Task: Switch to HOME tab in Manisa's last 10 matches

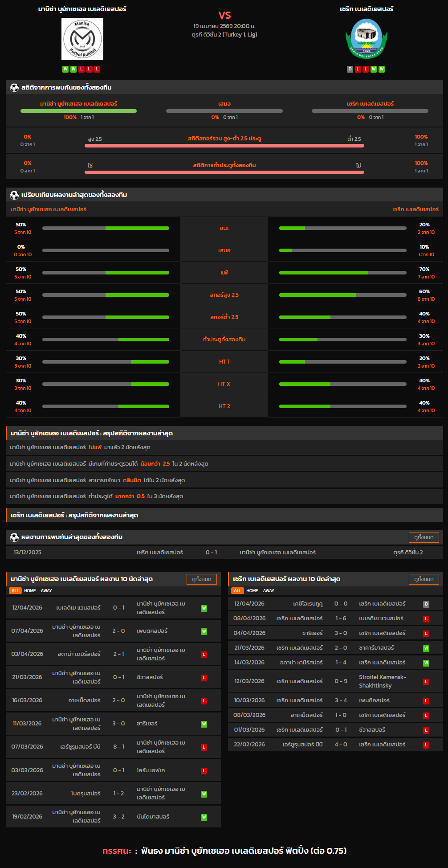Action: 30,590
